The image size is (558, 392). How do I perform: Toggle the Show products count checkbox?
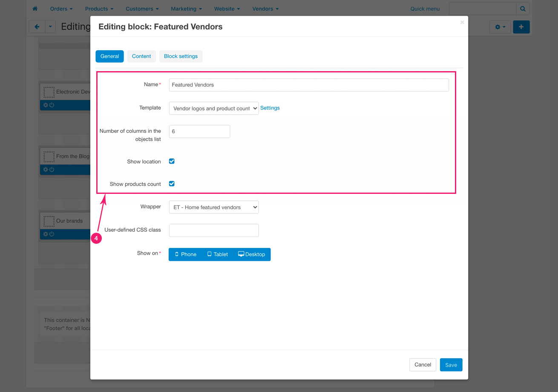point(172,184)
